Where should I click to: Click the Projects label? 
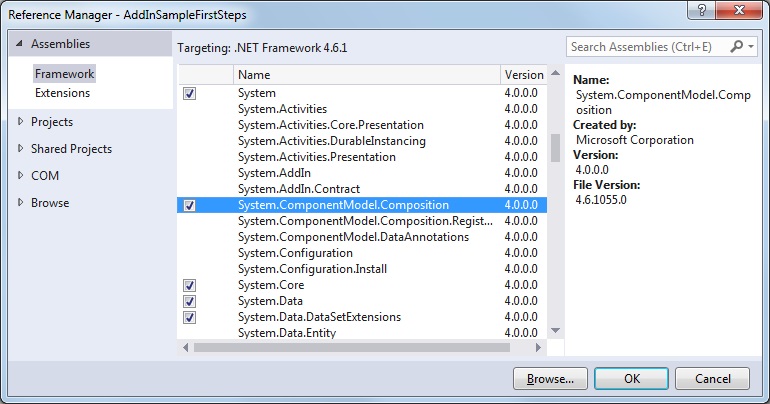coord(52,122)
